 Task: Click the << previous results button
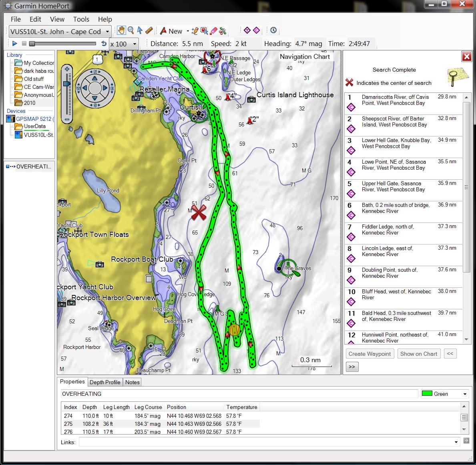point(450,354)
